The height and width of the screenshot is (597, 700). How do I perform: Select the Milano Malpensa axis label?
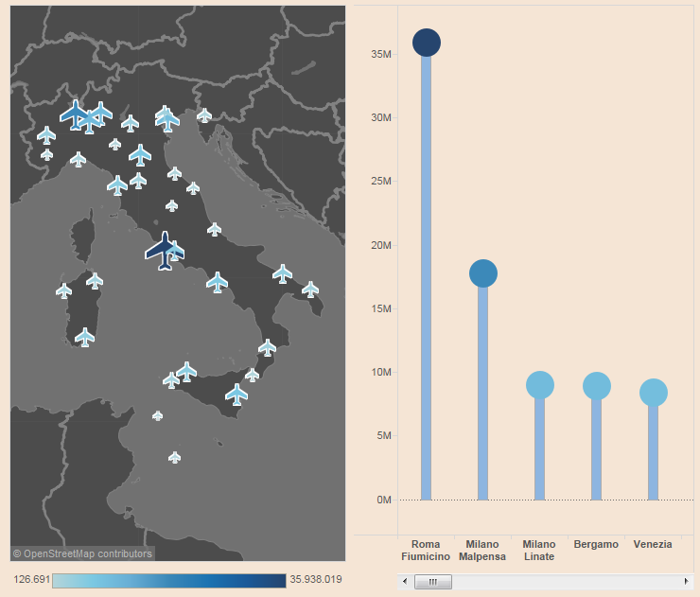pyautogui.click(x=482, y=550)
